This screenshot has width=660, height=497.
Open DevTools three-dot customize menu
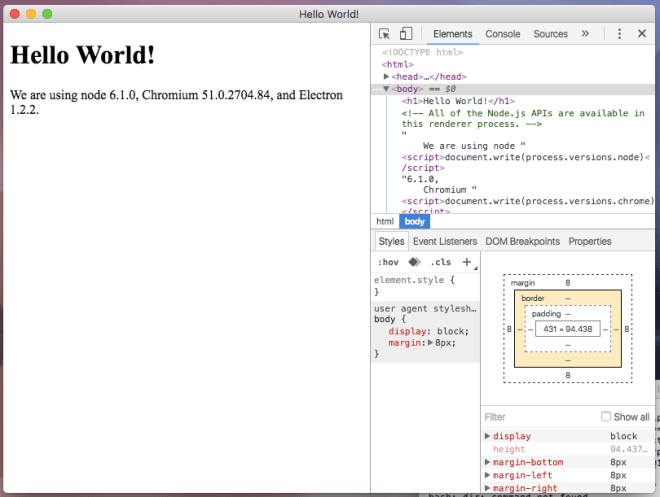(x=619, y=34)
